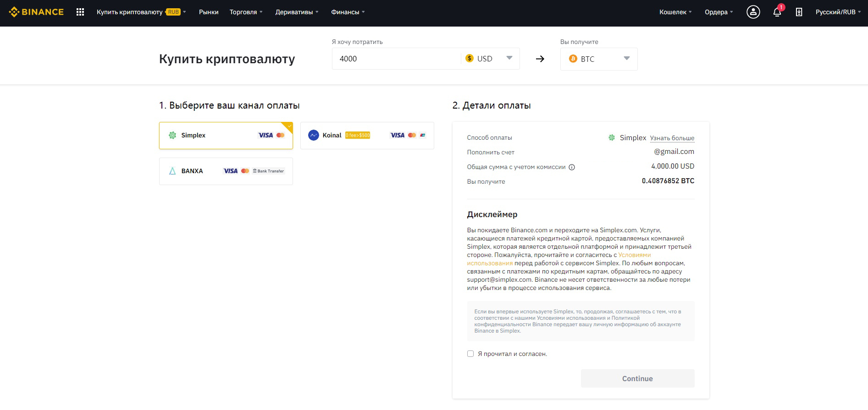Click the arrow between spend and receive
The width and height of the screenshot is (868, 410).
[x=540, y=59]
